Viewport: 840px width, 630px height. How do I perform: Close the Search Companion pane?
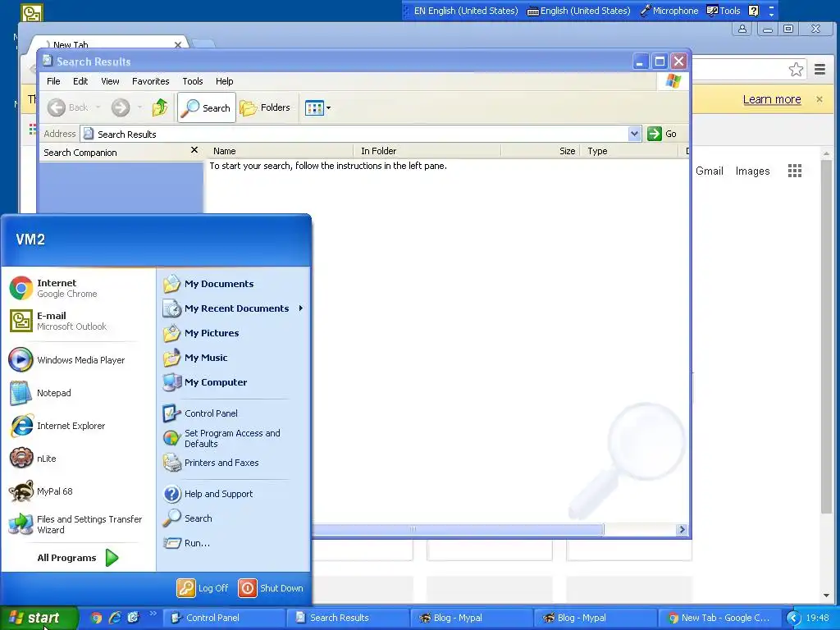tap(194, 151)
